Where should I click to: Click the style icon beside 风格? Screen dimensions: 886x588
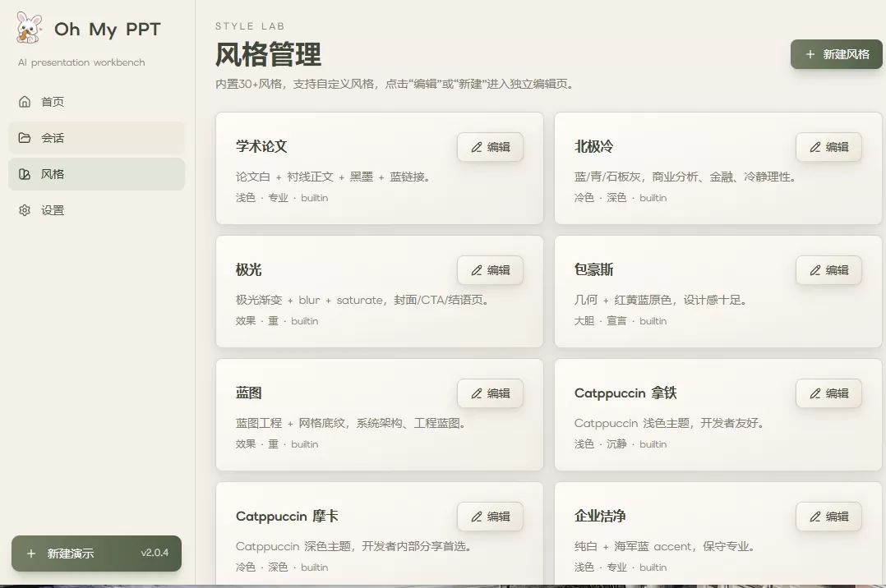tap(25, 174)
